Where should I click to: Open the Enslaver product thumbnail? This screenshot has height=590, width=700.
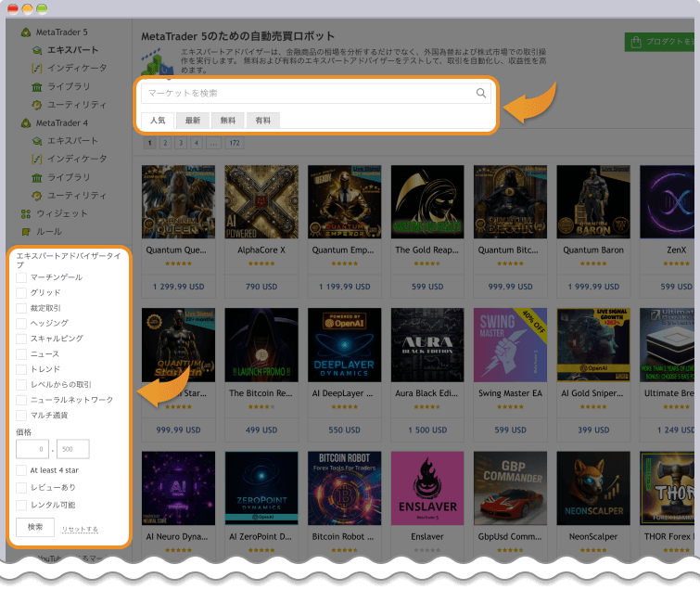click(x=427, y=488)
